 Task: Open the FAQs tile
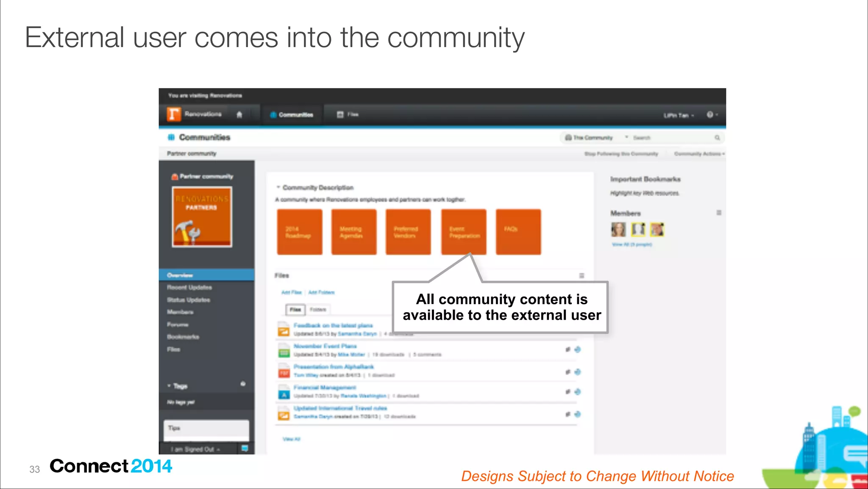(518, 232)
